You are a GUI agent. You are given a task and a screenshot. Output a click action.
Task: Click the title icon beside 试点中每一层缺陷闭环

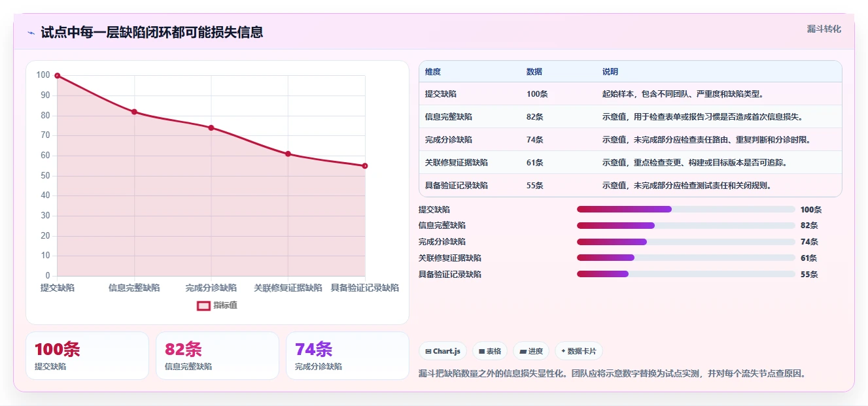tap(31, 33)
